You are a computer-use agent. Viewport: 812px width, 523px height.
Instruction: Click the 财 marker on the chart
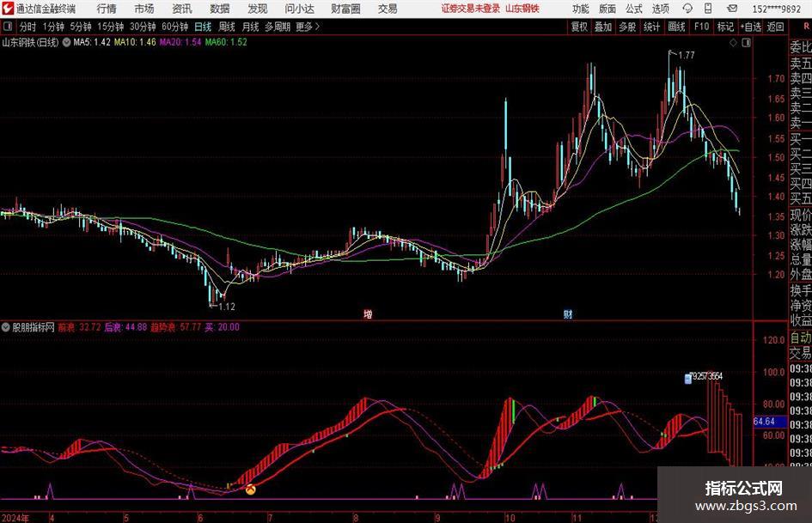pos(568,313)
